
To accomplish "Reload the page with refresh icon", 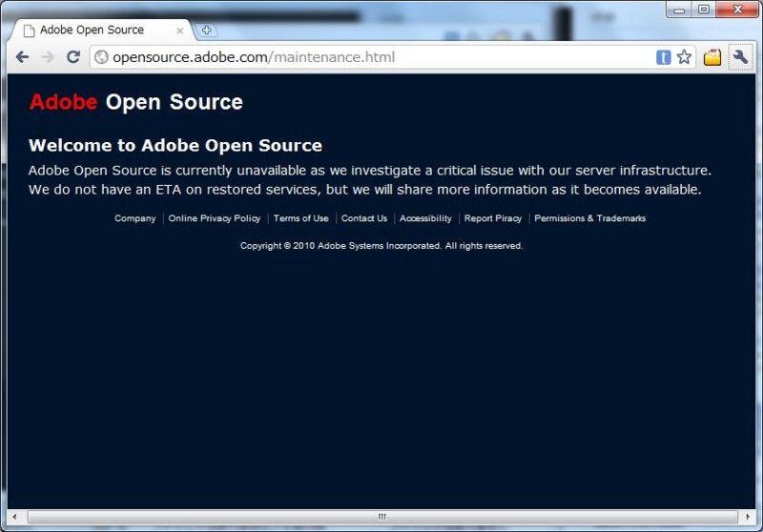I will coord(73,57).
